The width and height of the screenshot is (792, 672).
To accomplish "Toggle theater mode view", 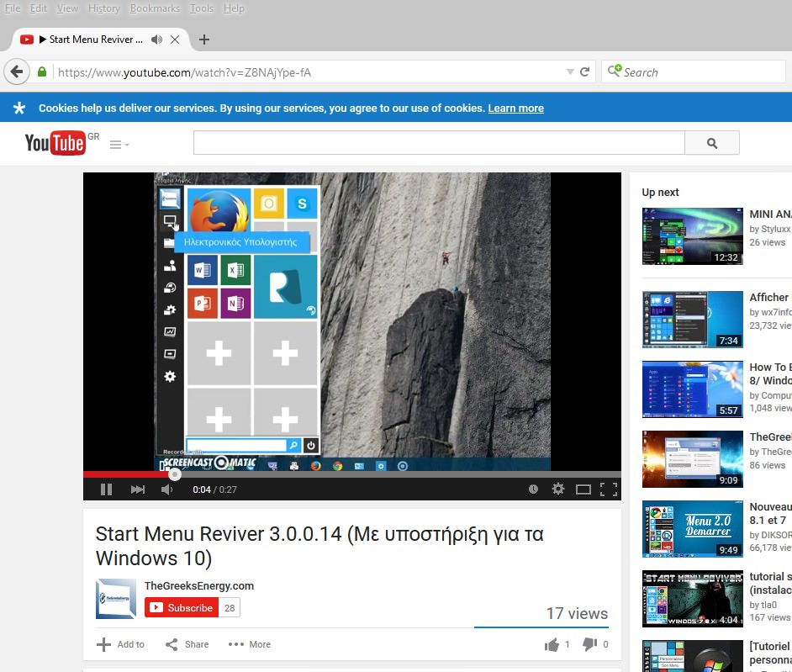I will click(x=583, y=489).
